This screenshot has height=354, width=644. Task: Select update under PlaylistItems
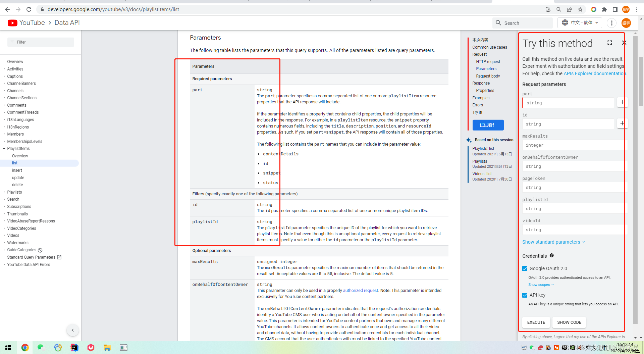point(18,178)
